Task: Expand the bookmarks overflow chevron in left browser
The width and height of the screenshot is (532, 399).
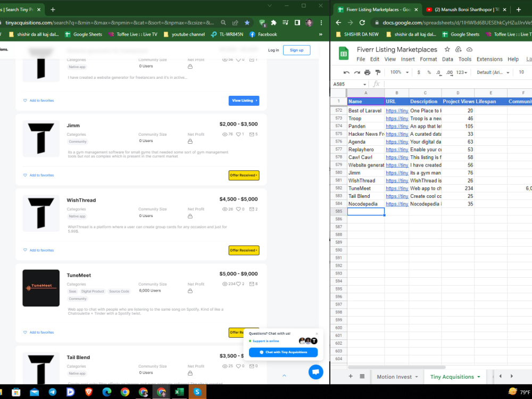Action: (321, 34)
